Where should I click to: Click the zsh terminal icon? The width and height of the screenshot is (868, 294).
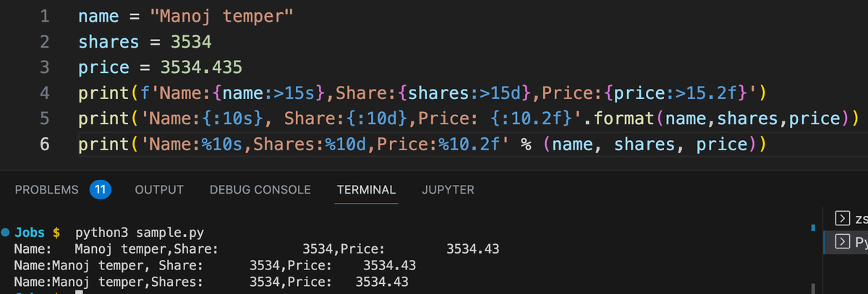point(841,218)
